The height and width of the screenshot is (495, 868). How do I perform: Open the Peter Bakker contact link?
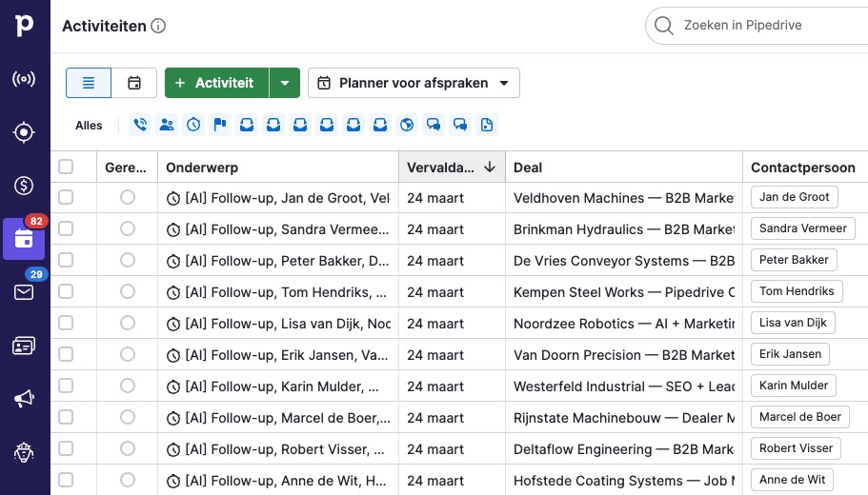tap(794, 260)
